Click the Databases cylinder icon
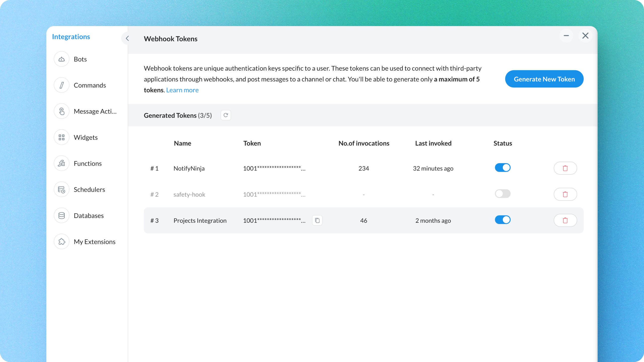Image resolution: width=644 pixels, height=362 pixels. [x=61, y=216]
